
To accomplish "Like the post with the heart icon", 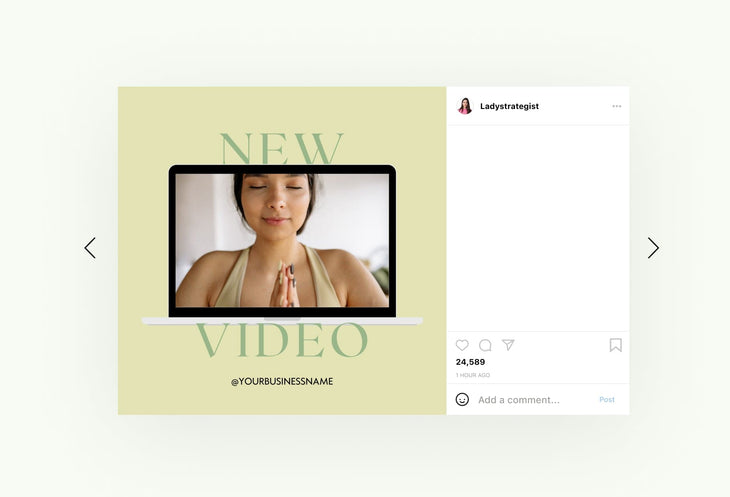I will (x=462, y=345).
